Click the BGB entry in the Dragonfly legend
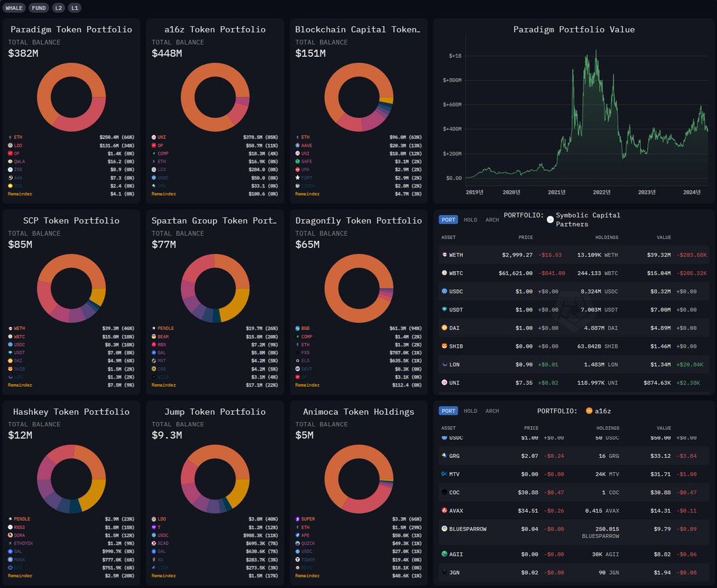 click(306, 329)
